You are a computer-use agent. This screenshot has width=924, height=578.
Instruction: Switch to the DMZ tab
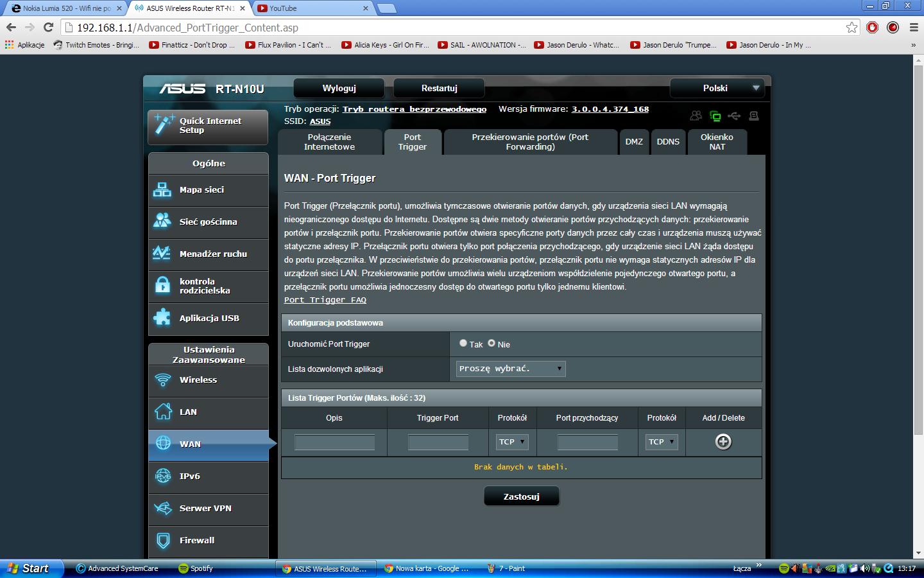(634, 142)
